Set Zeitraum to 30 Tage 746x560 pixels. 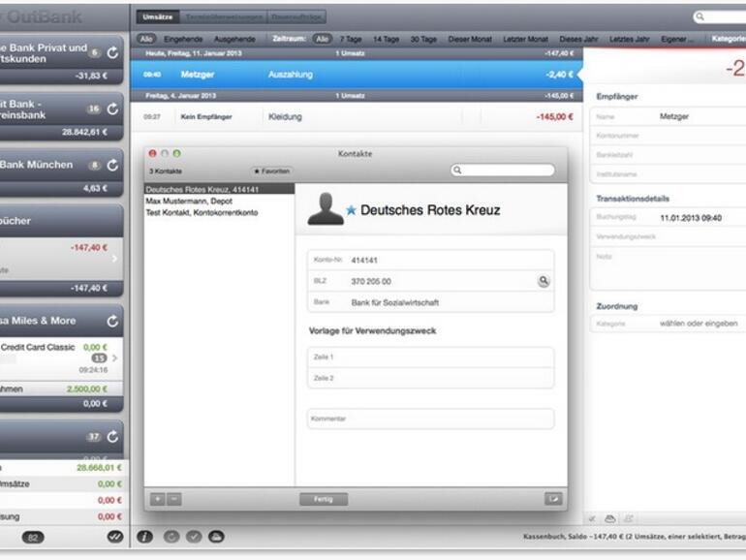423,39
